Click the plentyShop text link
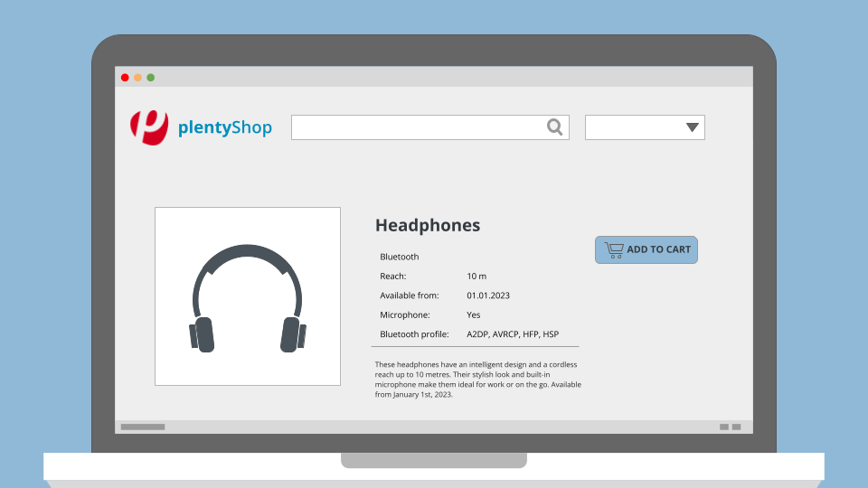 [224, 127]
